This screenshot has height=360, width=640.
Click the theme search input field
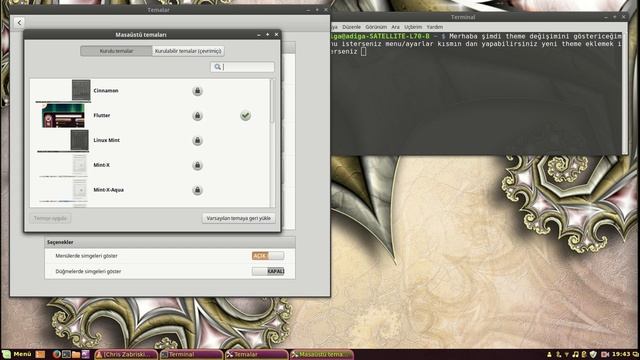coord(242,67)
